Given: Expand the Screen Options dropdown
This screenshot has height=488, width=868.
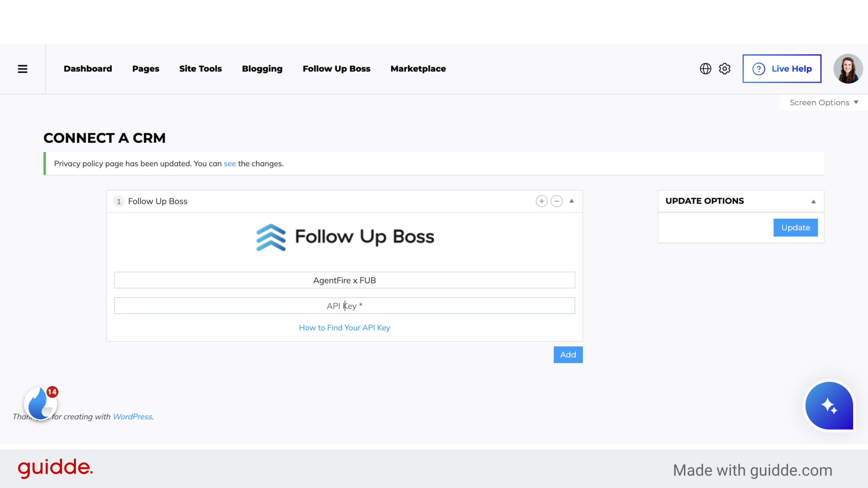Looking at the screenshot, I should (x=823, y=102).
